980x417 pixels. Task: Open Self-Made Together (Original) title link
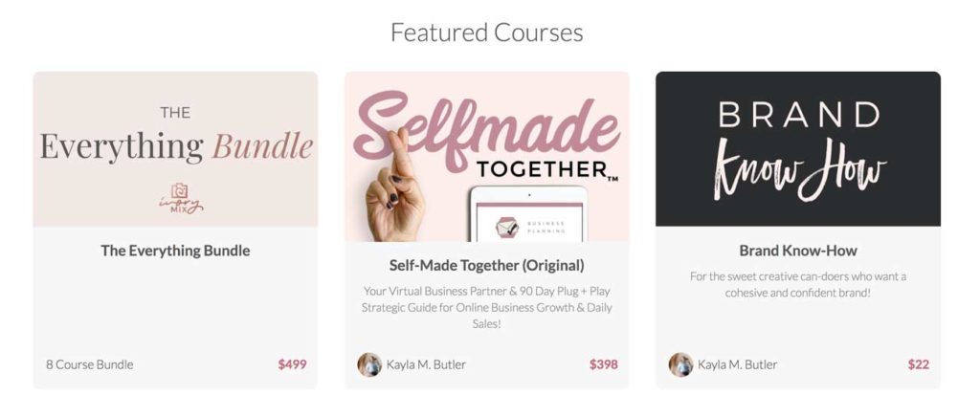(x=487, y=265)
